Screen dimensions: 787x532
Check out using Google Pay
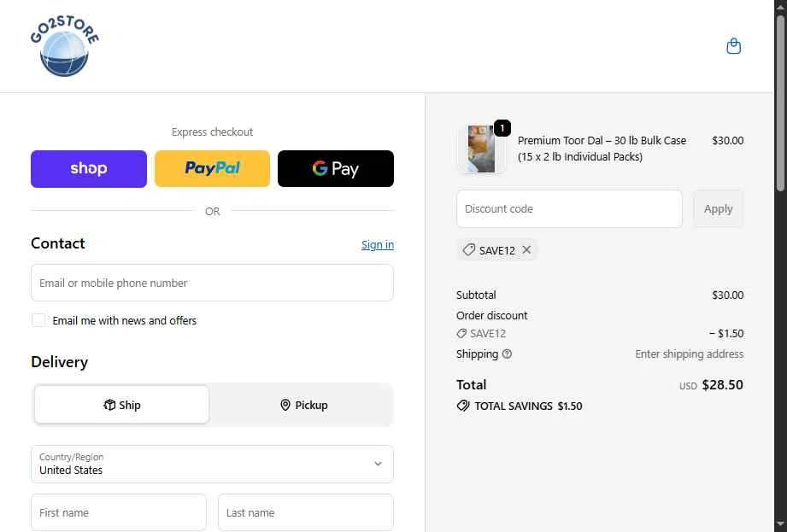coord(336,168)
